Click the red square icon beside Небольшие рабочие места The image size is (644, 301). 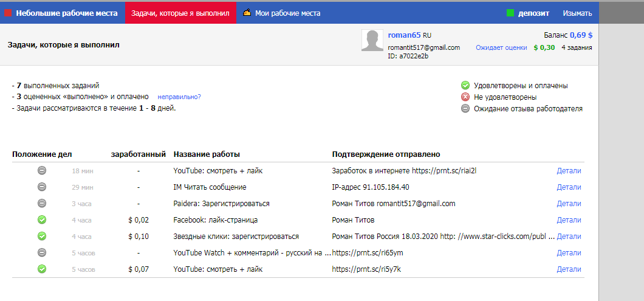click(8, 13)
